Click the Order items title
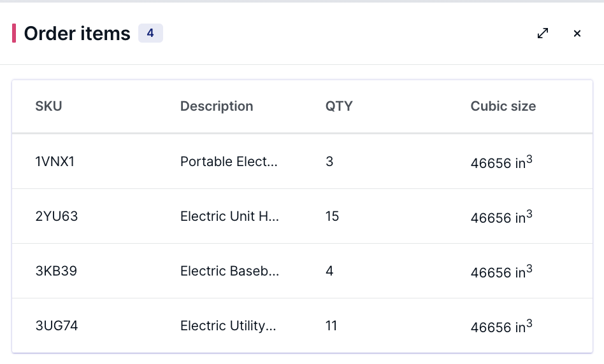This screenshot has width=604, height=364. tap(77, 34)
